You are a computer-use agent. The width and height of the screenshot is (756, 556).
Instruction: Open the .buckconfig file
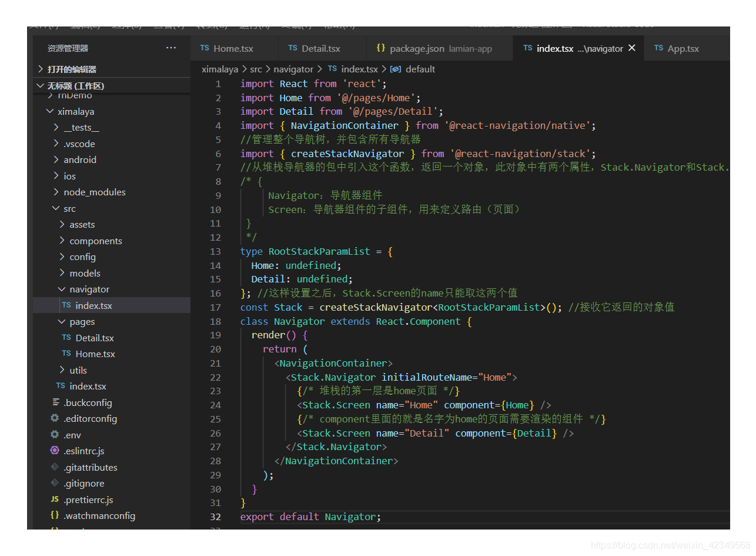pyautogui.click(x=112, y=402)
